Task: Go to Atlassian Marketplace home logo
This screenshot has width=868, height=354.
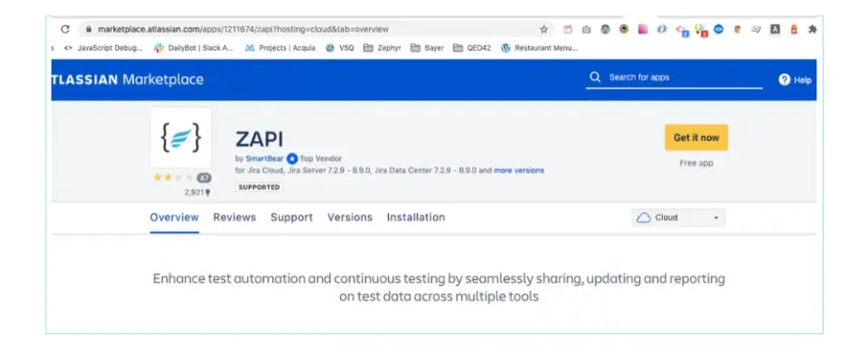Action: point(127,80)
